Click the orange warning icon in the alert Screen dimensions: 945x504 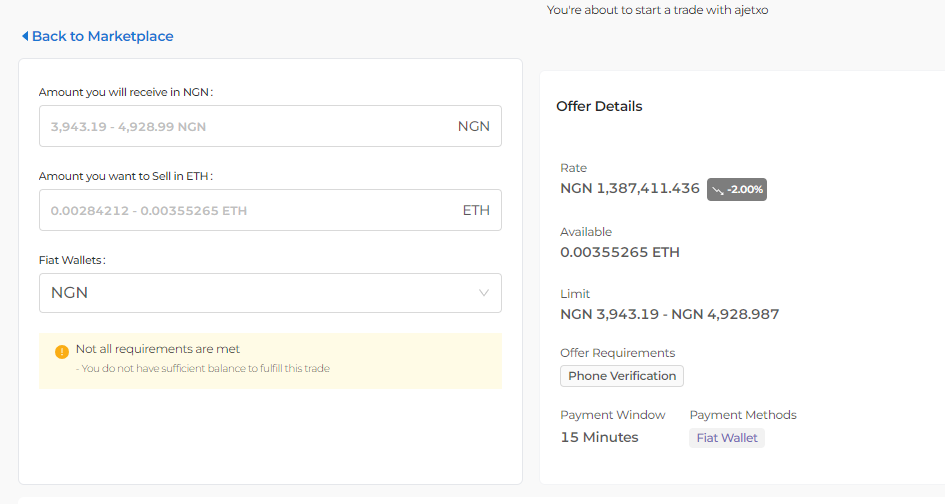62,351
